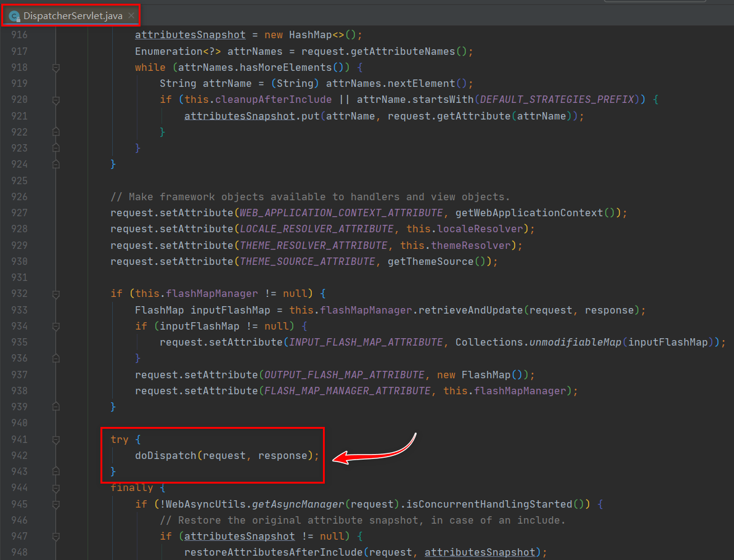Click the while keyword on line 918
The width and height of the screenshot is (734, 560).
[x=150, y=67]
